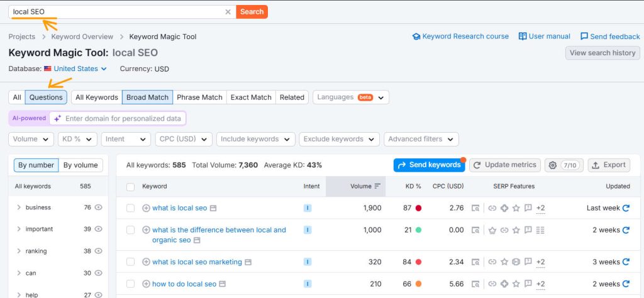Open the Volume filter dropdown
Viewport: 644px width, 298px height.
click(x=31, y=139)
